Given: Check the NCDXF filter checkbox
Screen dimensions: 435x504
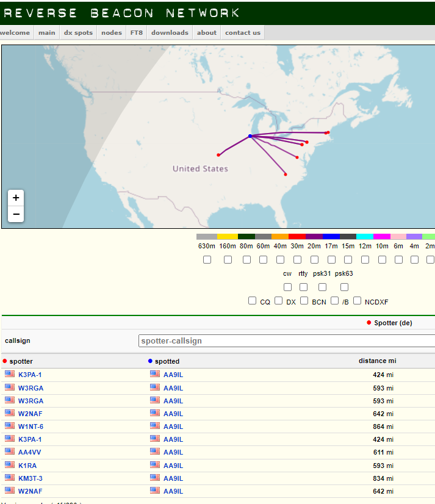Looking at the screenshot, I should pos(358,301).
